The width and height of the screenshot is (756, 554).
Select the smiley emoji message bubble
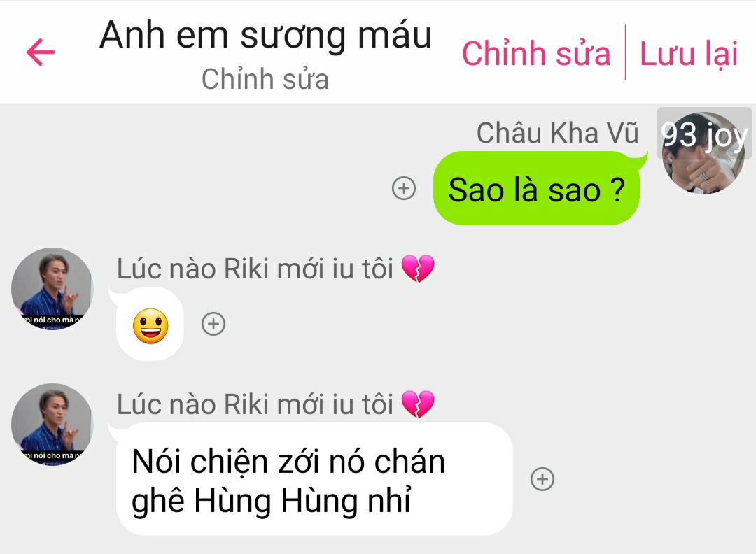tap(150, 324)
